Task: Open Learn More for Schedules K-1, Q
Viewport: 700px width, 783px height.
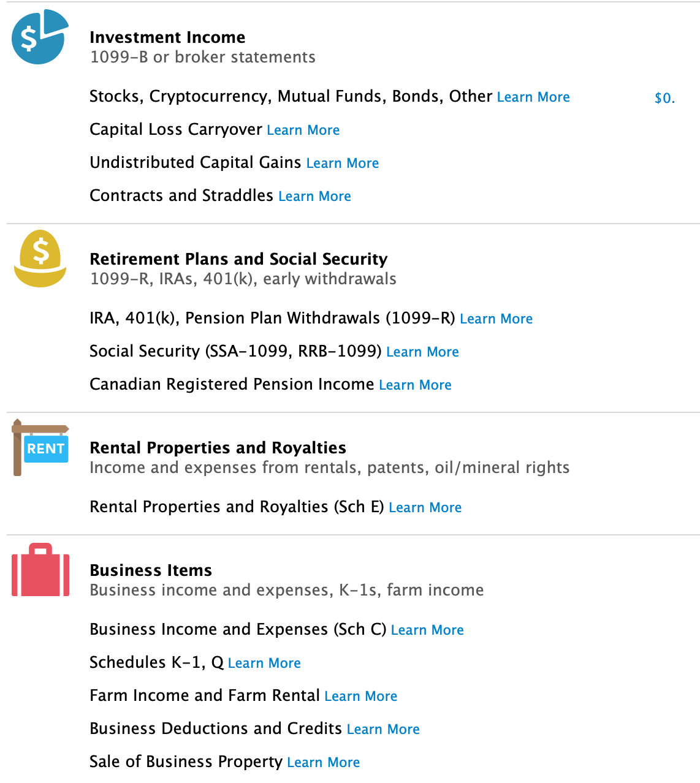Action: point(264,664)
